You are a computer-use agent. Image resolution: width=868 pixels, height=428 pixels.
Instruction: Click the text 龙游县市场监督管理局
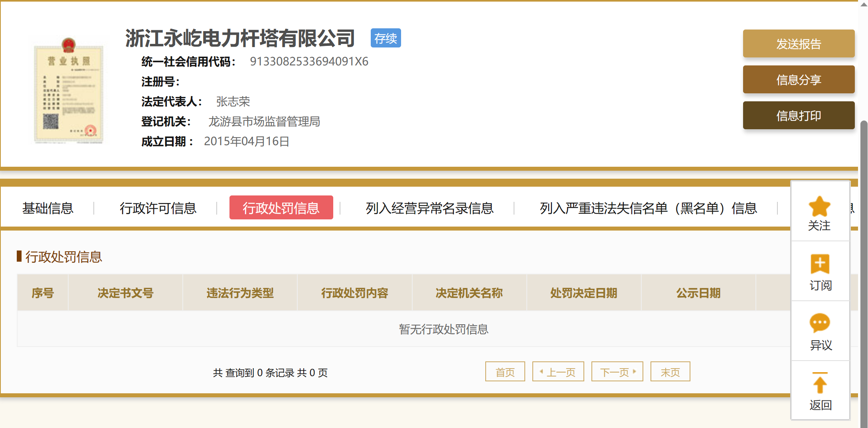[264, 121]
